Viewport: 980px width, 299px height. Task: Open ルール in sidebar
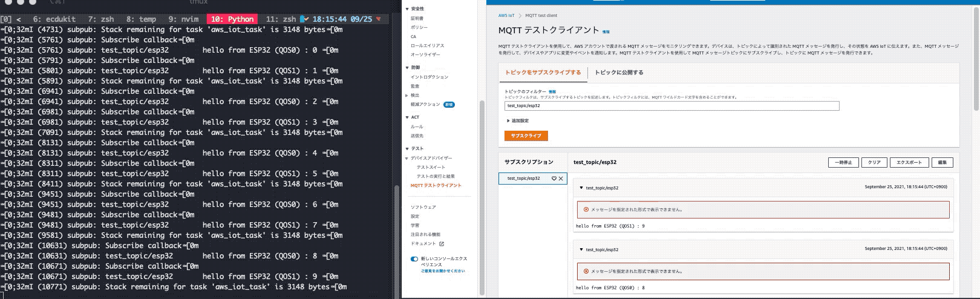click(417, 126)
